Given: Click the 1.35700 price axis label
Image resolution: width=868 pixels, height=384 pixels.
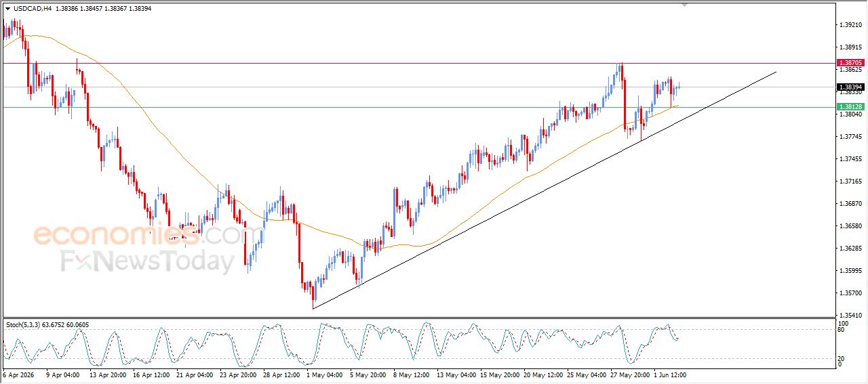Looking at the screenshot, I should click(x=850, y=293).
